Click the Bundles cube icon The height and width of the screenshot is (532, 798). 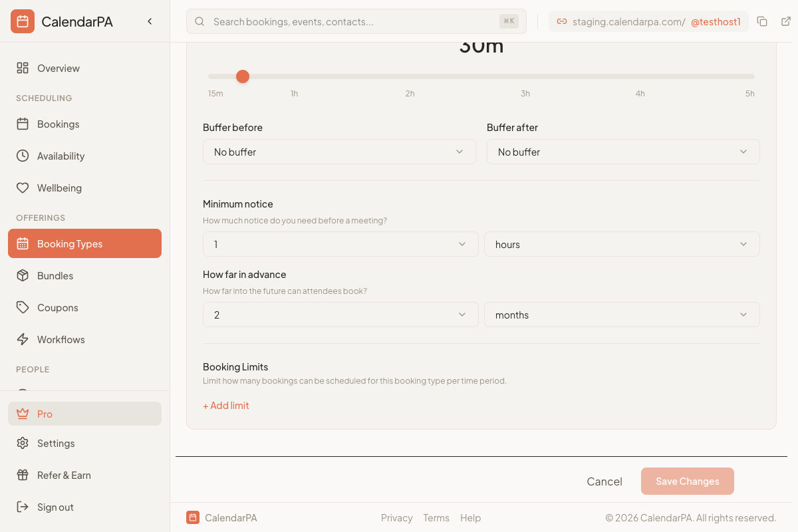click(23, 275)
